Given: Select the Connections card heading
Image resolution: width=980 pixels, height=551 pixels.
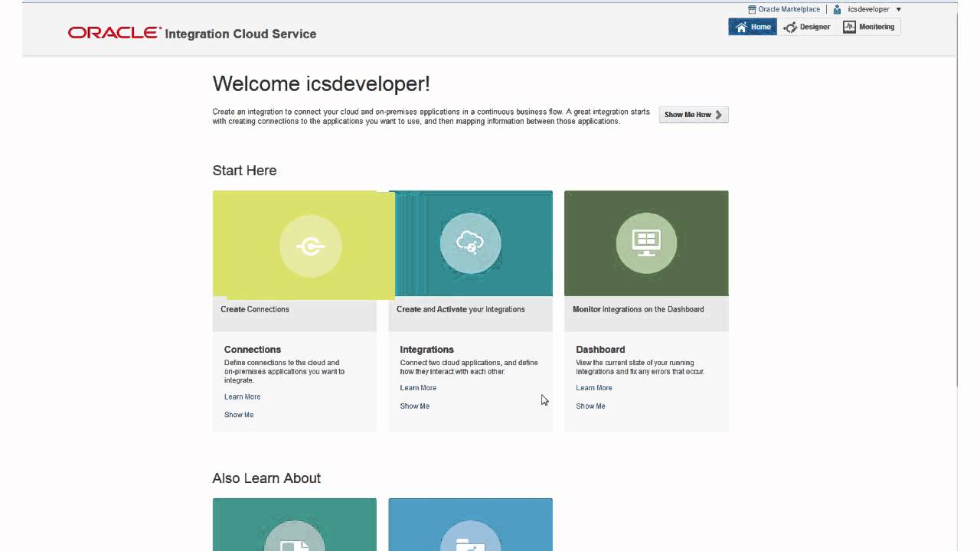Looking at the screenshot, I should (x=253, y=349).
